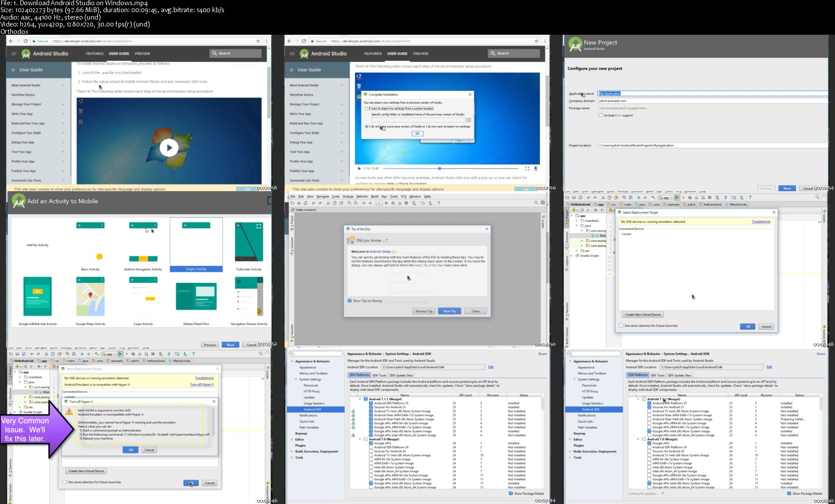This screenshot has height=504, width=835.
Task: Open fullscreen on the 0:16 / 0:40 video
Action: coord(527,168)
